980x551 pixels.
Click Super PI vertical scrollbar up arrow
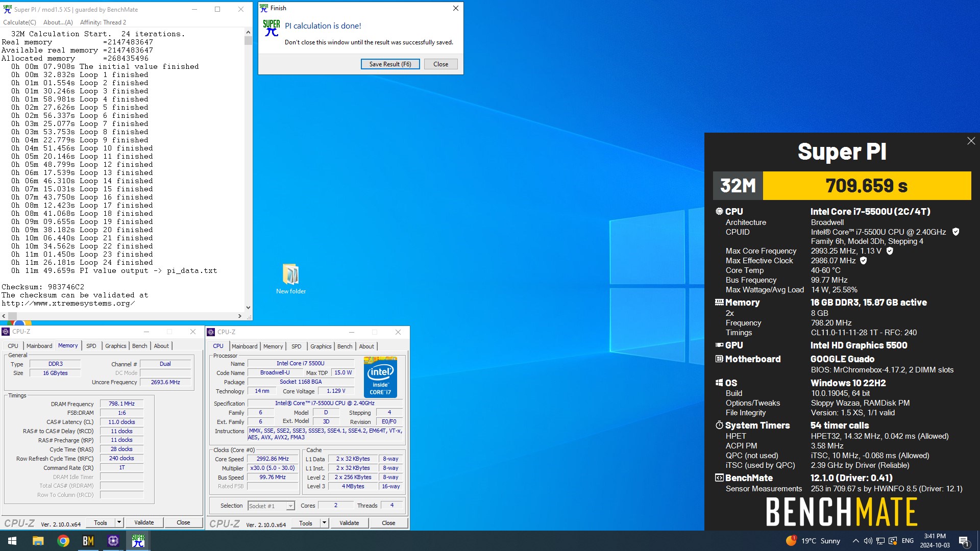(x=248, y=32)
